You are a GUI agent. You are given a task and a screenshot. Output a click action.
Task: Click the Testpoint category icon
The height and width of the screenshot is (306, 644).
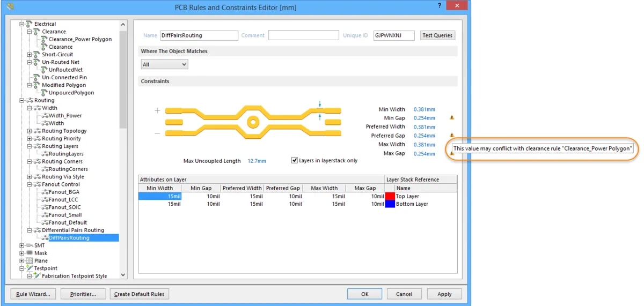click(29, 268)
